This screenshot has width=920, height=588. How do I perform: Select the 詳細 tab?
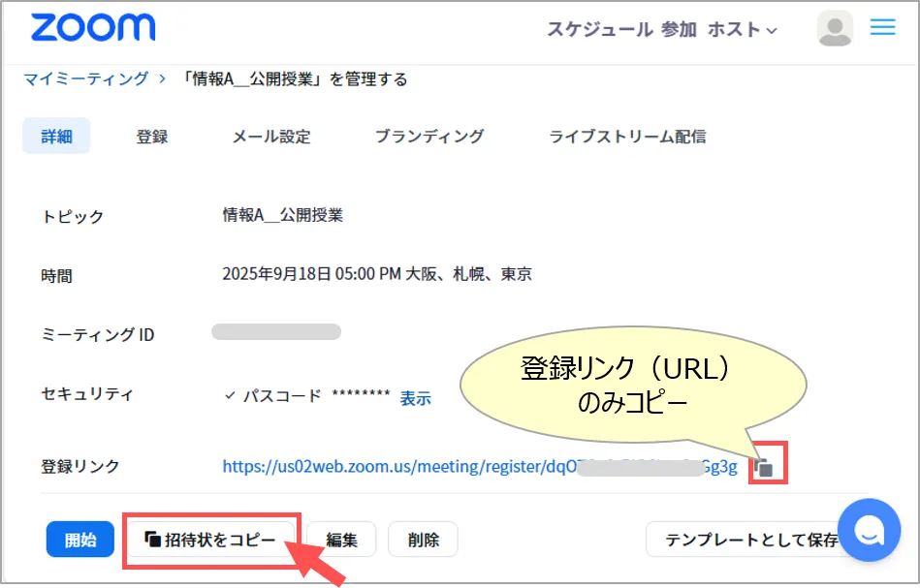point(56,137)
